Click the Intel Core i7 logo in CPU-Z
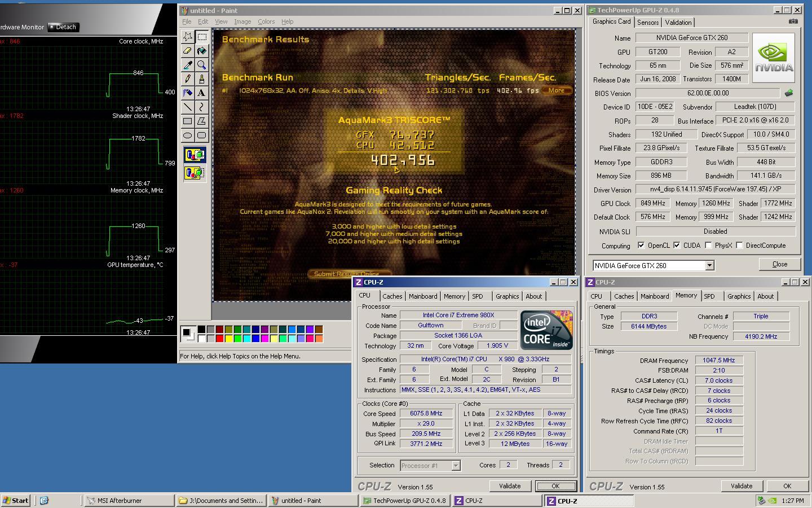Image resolution: width=812 pixels, height=508 pixels. (546, 330)
